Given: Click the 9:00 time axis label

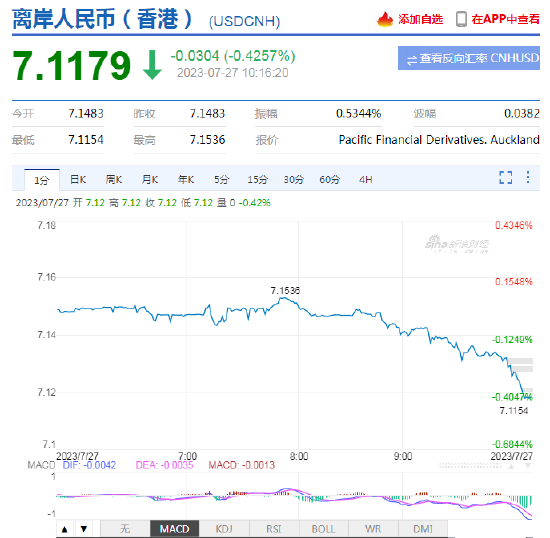Looking at the screenshot, I should click(403, 456).
